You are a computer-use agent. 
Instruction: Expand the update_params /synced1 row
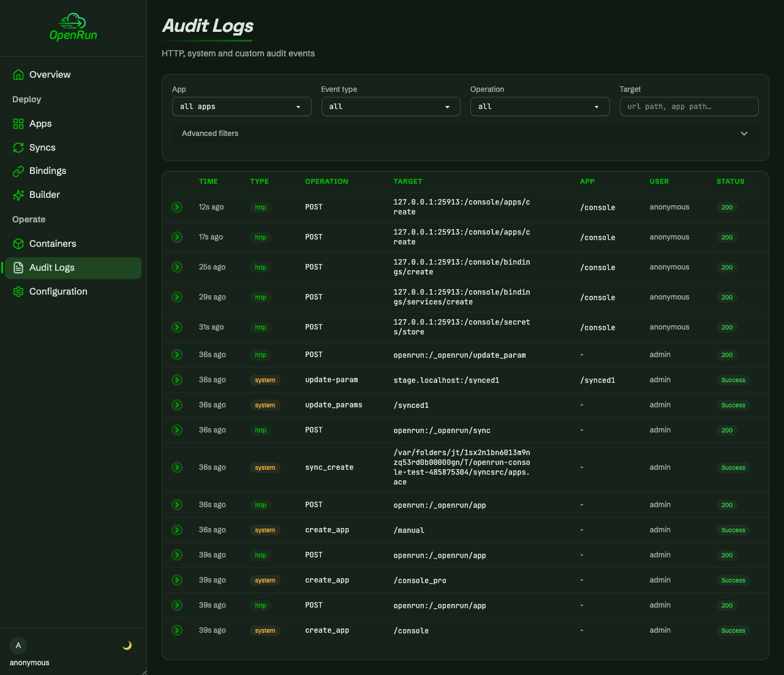pos(177,405)
